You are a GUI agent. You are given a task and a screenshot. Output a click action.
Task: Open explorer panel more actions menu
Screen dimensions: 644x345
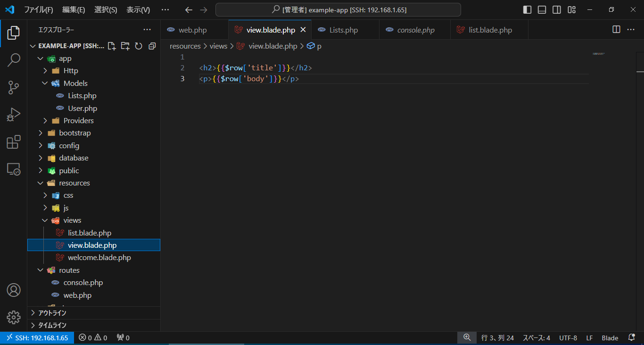tap(147, 30)
